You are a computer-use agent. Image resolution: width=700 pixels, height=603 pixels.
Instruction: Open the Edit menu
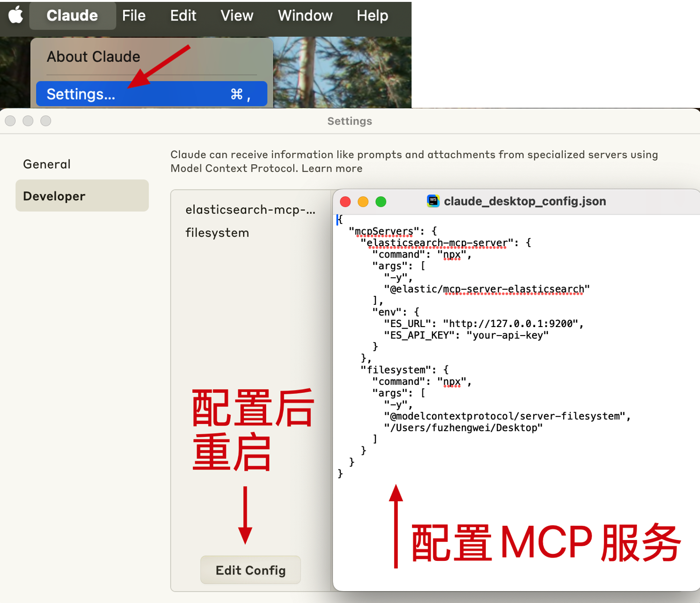pos(183,16)
